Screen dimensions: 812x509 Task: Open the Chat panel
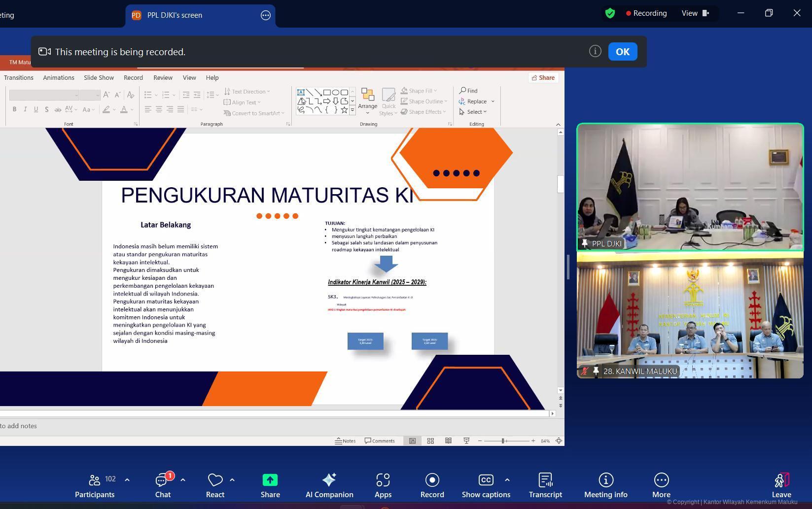pyautogui.click(x=163, y=485)
